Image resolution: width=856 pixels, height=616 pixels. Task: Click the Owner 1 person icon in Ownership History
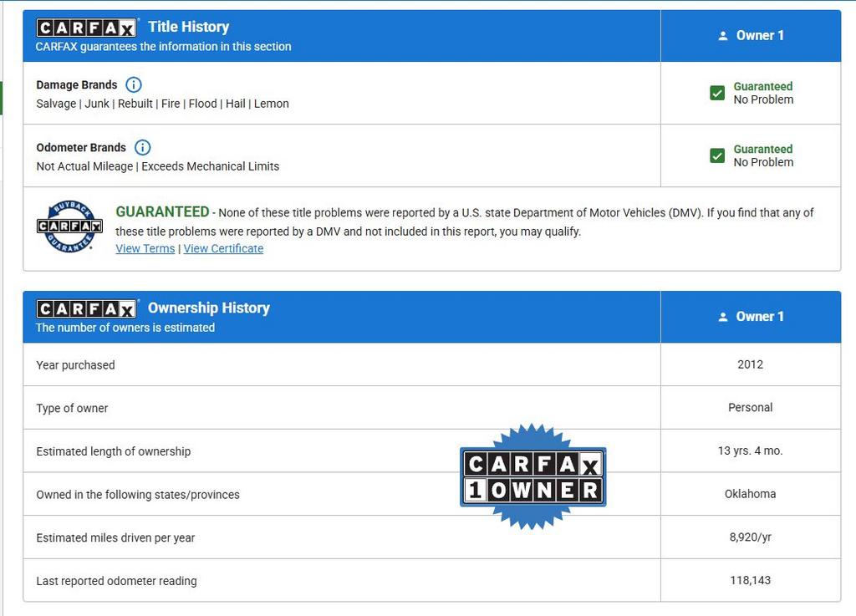point(723,317)
